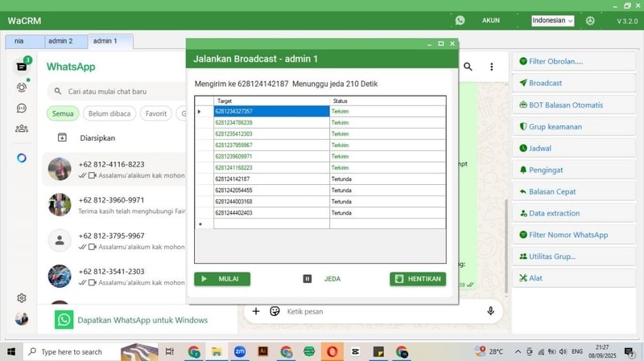Select target cell 6281242054455

coord(271,191)
